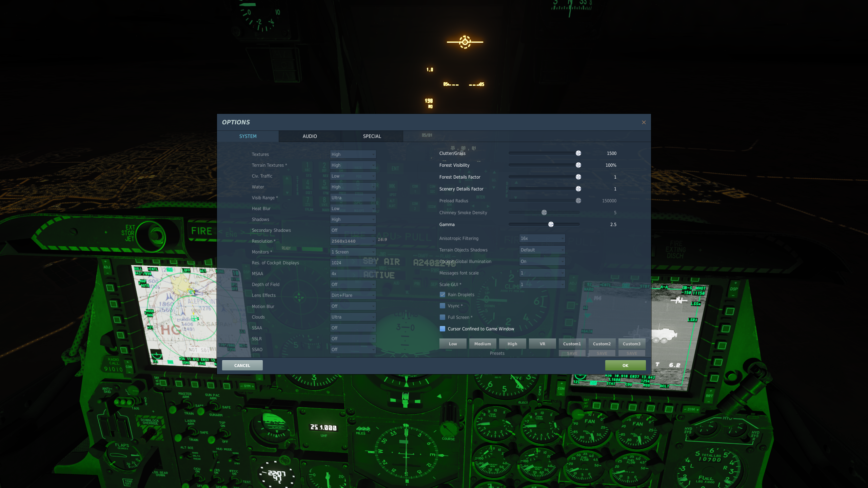The image size is (868, 488).
Task: Open the Secondary Shadows dropdown
Action: (353, 230)
